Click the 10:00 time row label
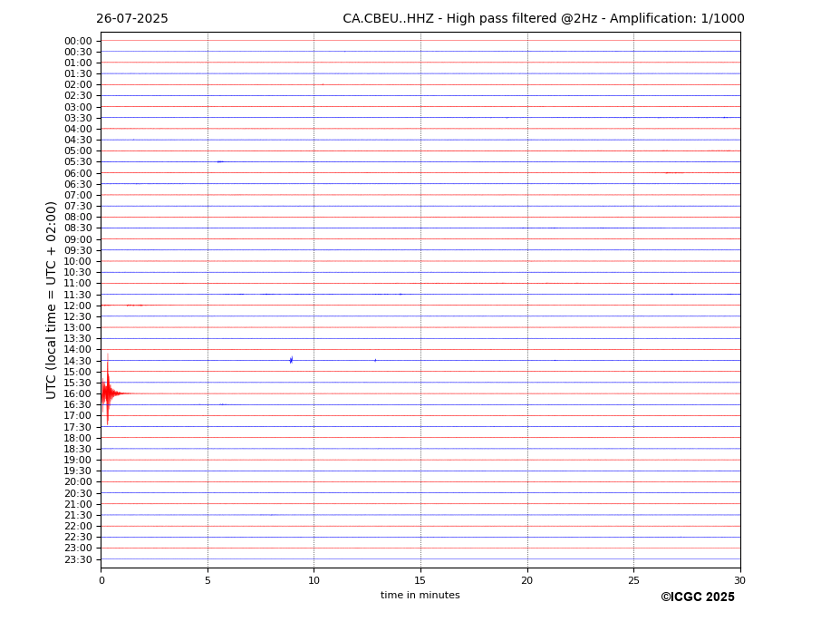The image size is (840, 631). click(x=78, y=262)
